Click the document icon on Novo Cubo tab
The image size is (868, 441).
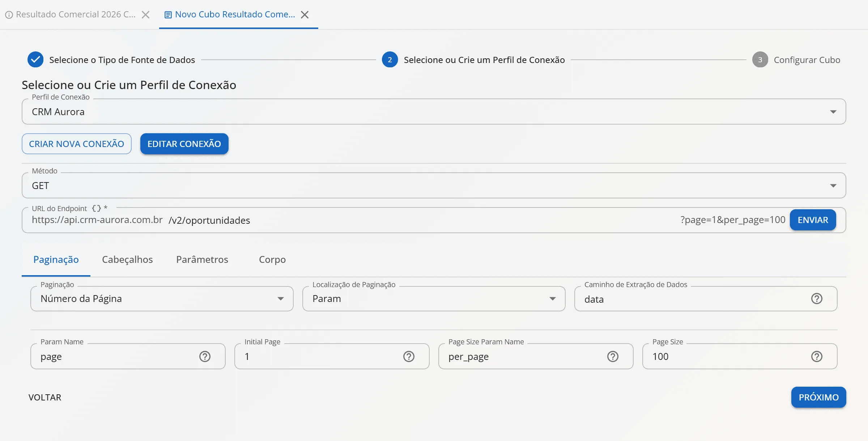coord(168,15)
